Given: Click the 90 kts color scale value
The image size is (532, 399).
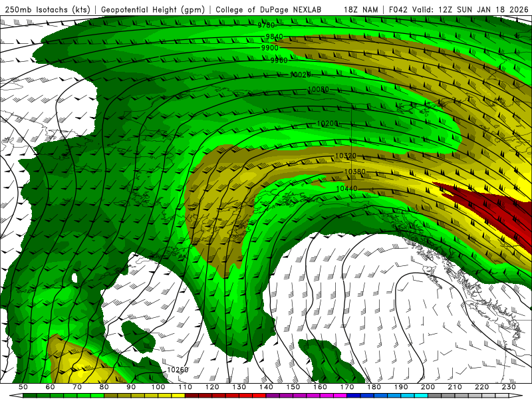Looking at the screenshot, I should tap(131, 387).
